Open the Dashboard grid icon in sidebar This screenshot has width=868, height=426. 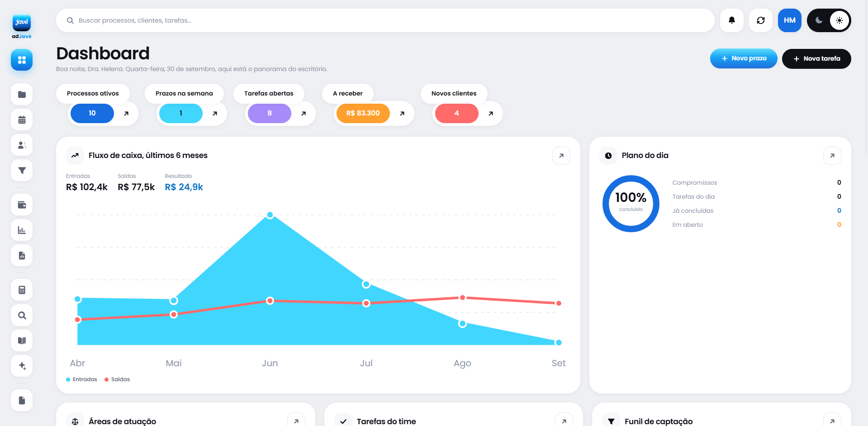[x=22, y=60]
